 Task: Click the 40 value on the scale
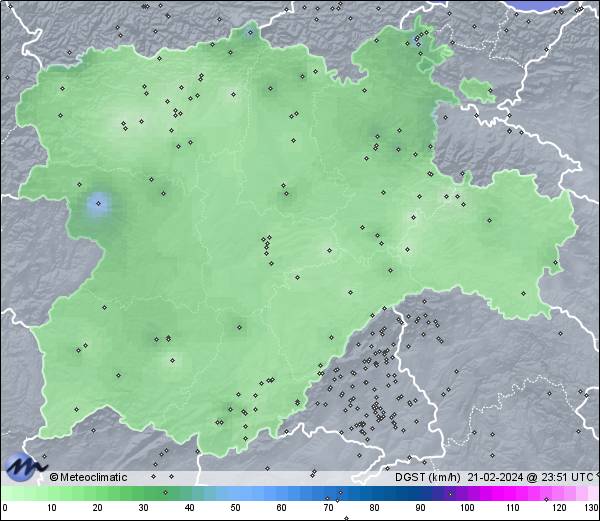pos(189,508)
